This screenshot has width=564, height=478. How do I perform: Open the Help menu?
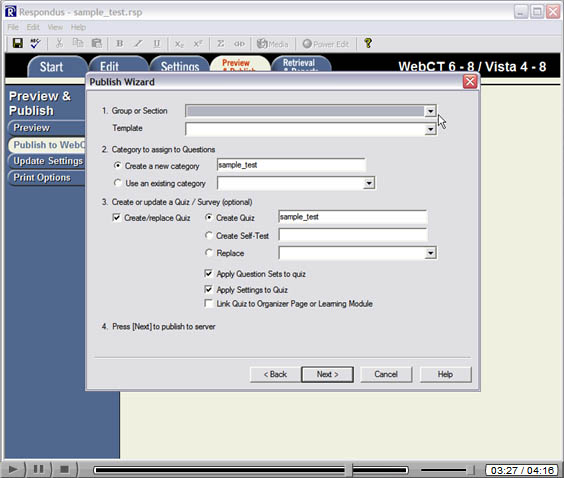pos(78,27)
